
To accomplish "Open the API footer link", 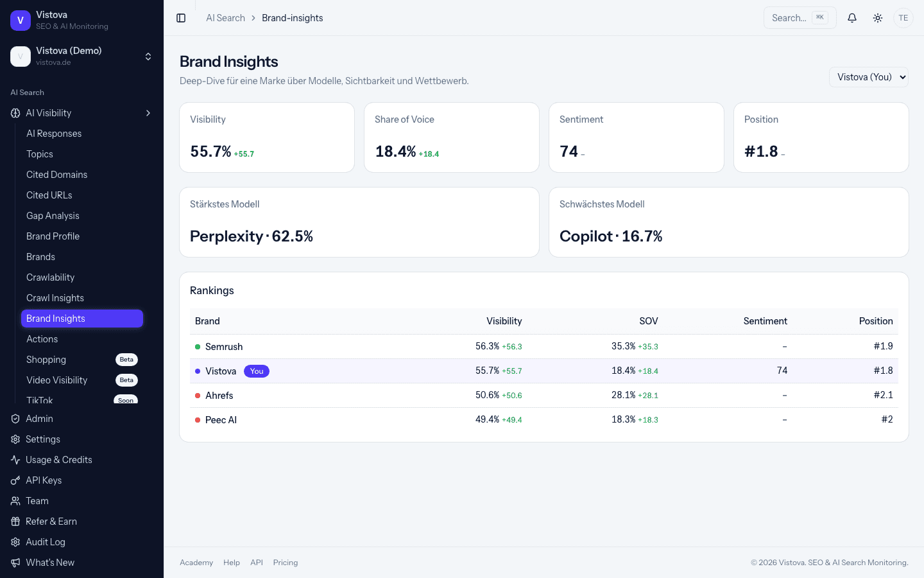I will [257, 563].
